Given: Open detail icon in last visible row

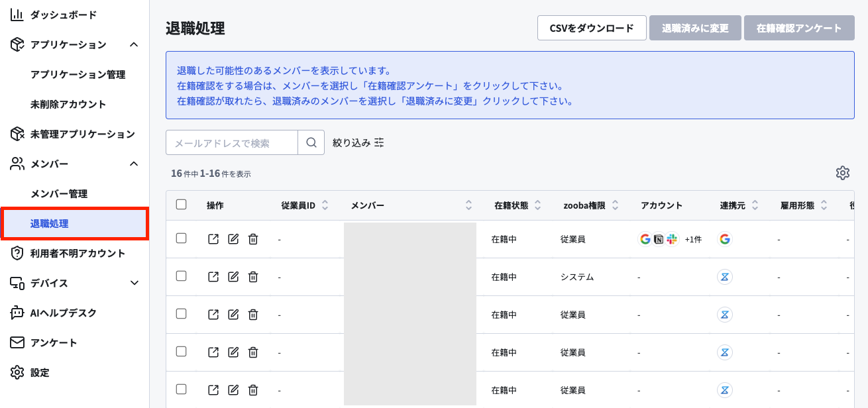Looking at the screenshot, I should [x=213, y=390].
